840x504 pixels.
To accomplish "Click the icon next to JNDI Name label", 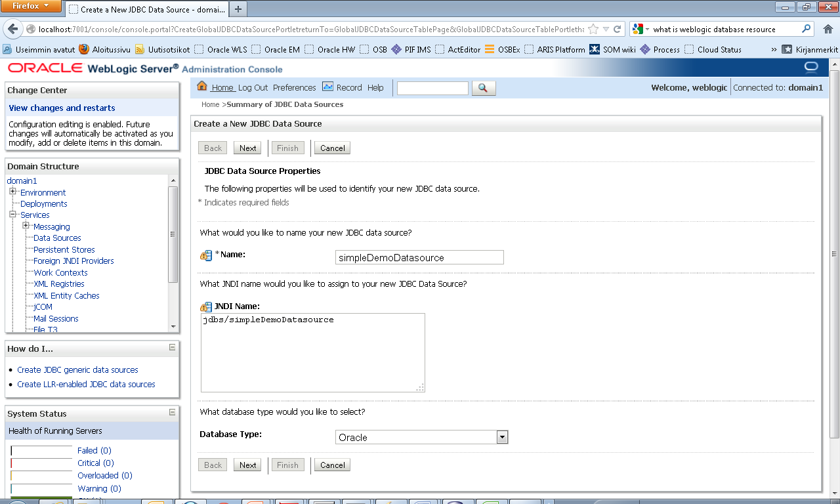I will [205, 304].
